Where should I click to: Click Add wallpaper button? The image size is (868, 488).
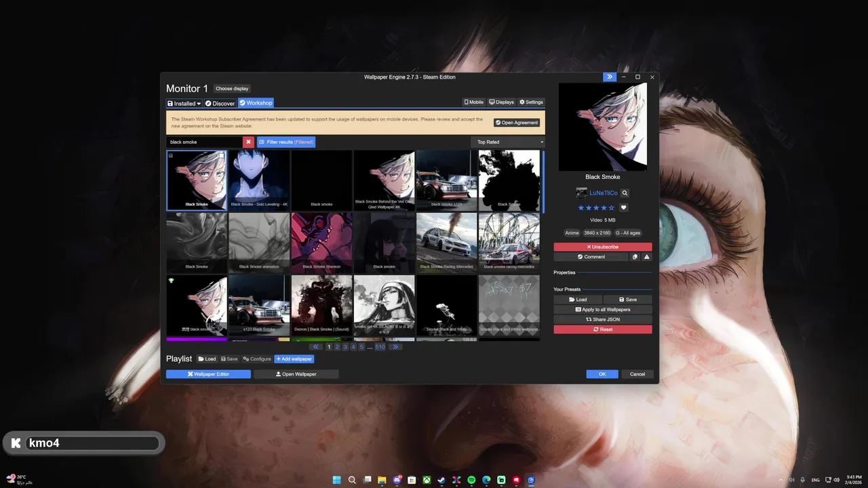tap(294, 359)
